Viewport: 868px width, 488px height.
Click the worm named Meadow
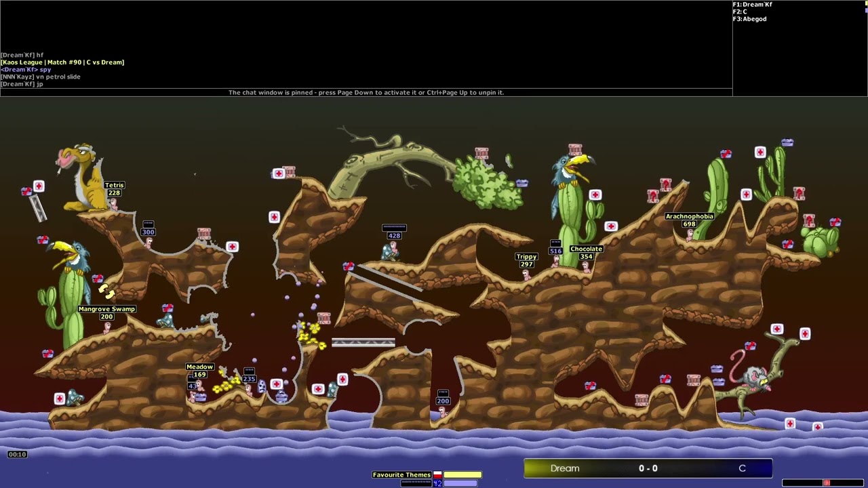(x=199, y=386)
